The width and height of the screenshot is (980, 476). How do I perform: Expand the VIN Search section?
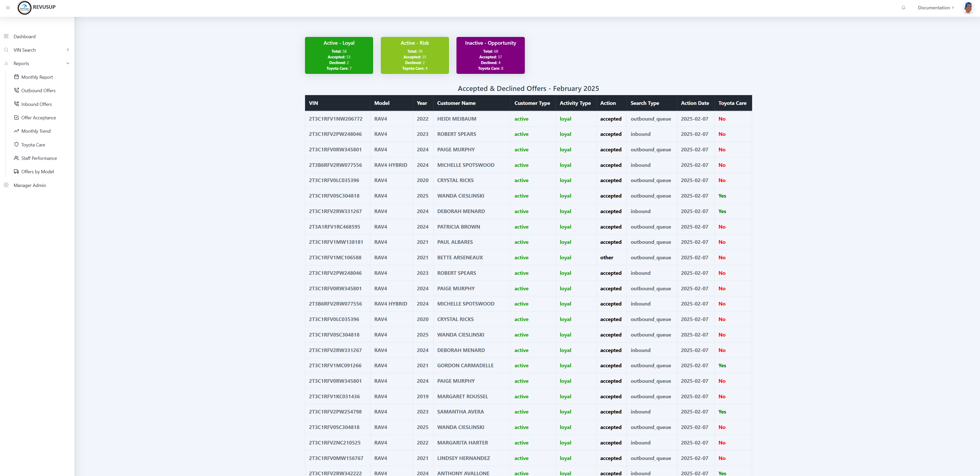click(68, 50)
